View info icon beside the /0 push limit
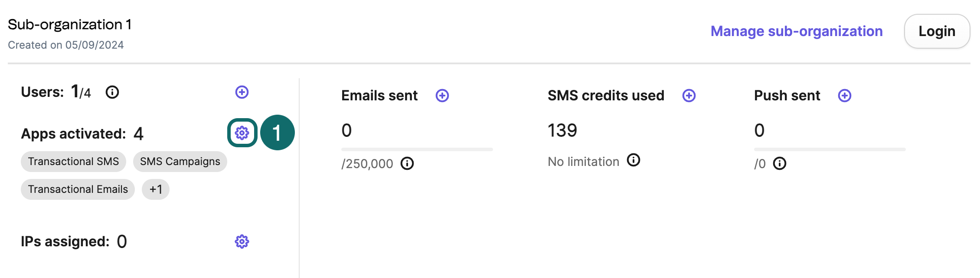 [780, 164]
